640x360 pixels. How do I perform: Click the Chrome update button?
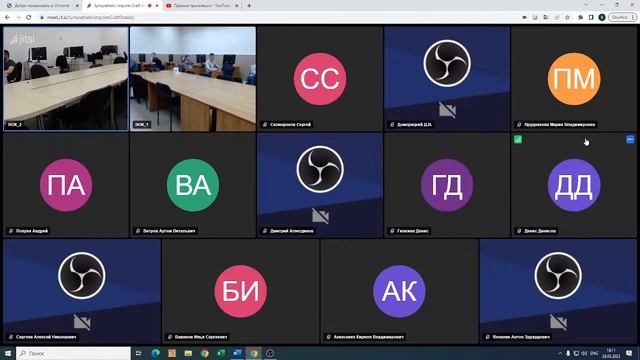click(x=622, y=18)
